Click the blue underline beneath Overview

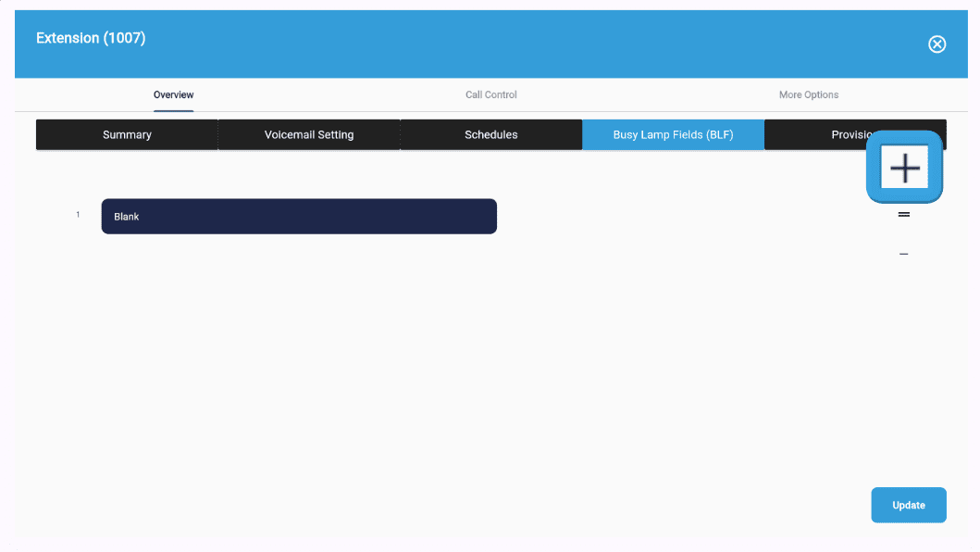pos(174,110)
